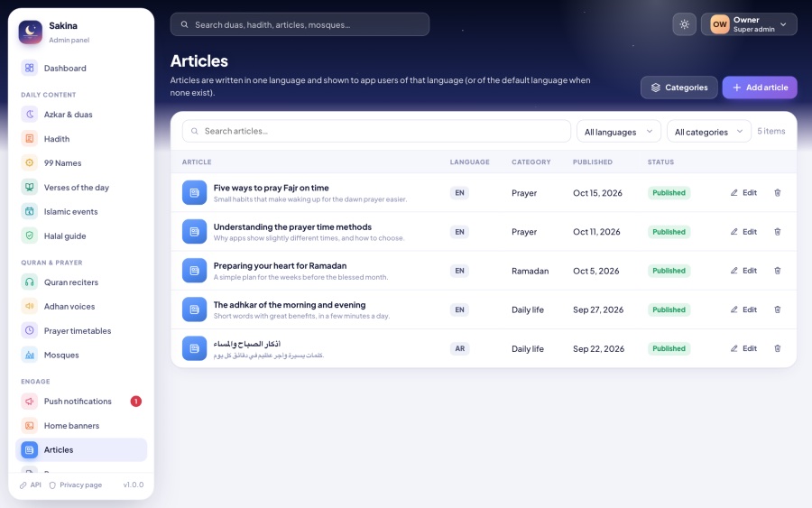Click the Categories button
This screenshot has height=508, width=812.
coord(678,88)
